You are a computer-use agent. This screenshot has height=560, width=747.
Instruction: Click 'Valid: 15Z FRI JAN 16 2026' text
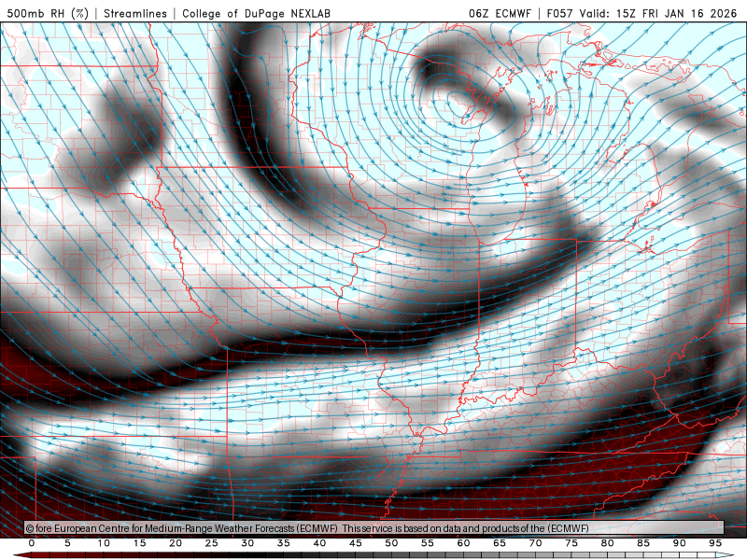coord(658,13)
